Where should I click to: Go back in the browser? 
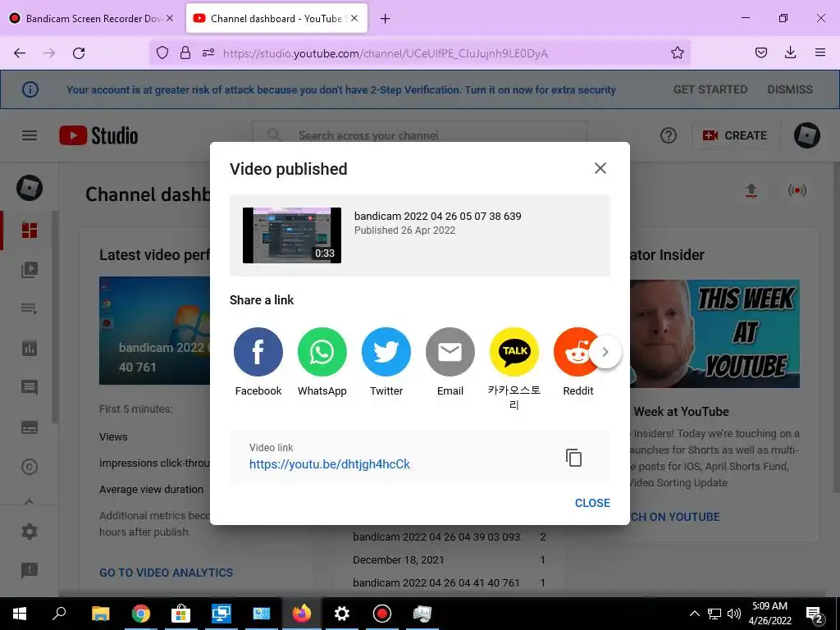click(20, 53)
